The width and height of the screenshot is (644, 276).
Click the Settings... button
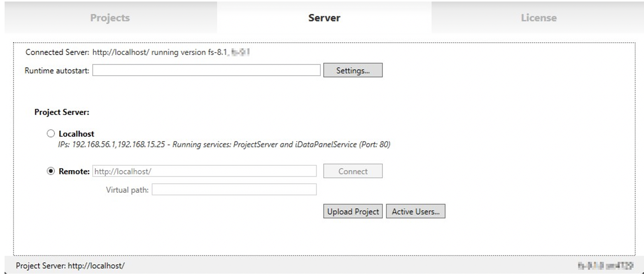coord(353,70)
